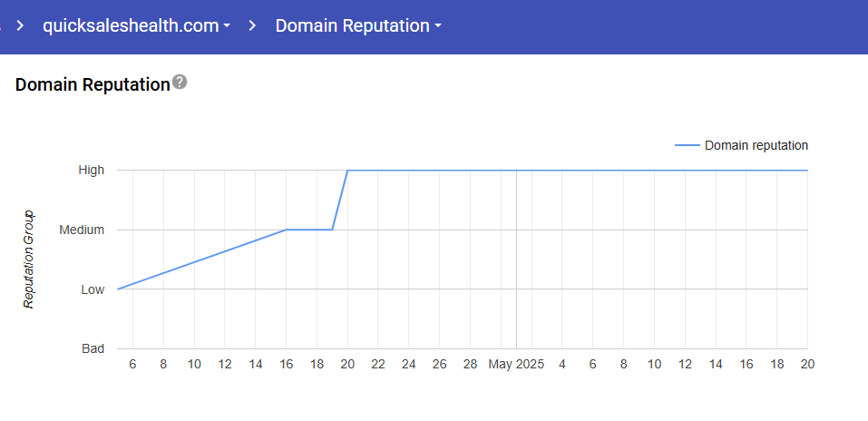Click the breadcrumb chevron before quicksaleshealth.com
This screenshot has height=421, width=868.
[21, 25]
